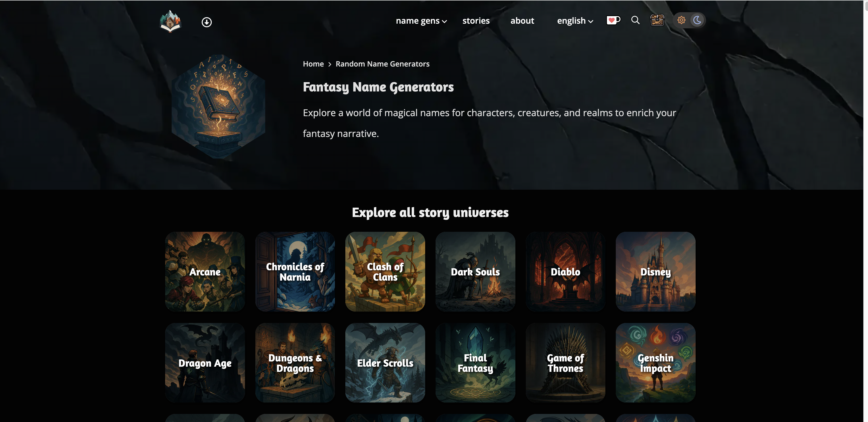Click the site logo in the header

[x=170, y=21]
